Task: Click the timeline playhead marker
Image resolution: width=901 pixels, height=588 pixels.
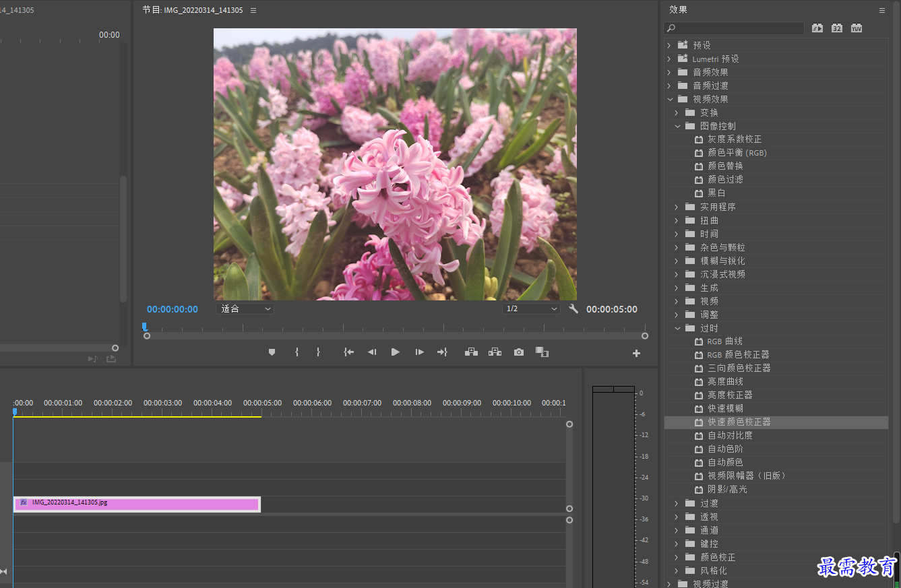Action: point(14,411)
